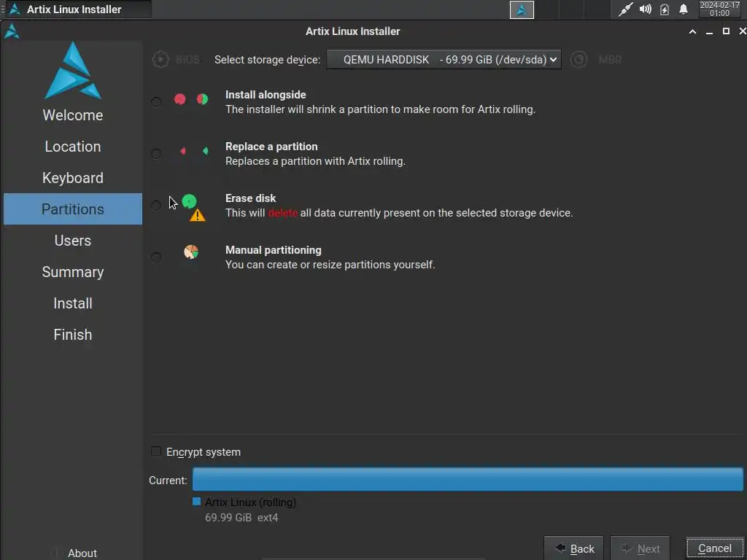Viewport: 747px width, 560px height.
Task: Enable the Encrypt system checkbox
Action: click(156, 451)
